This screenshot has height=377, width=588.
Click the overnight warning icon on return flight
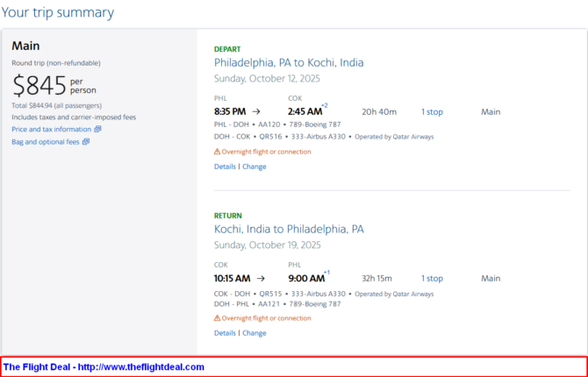coord(217,318)
